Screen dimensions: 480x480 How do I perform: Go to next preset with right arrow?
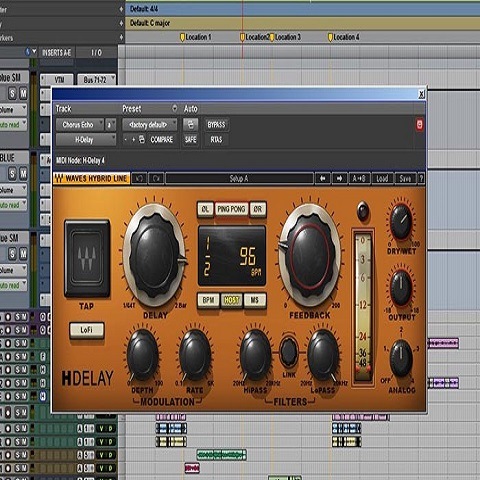click(x=339, y=179)
